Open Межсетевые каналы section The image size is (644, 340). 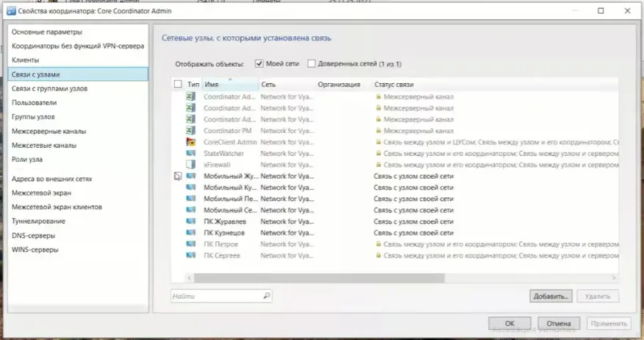78,145
